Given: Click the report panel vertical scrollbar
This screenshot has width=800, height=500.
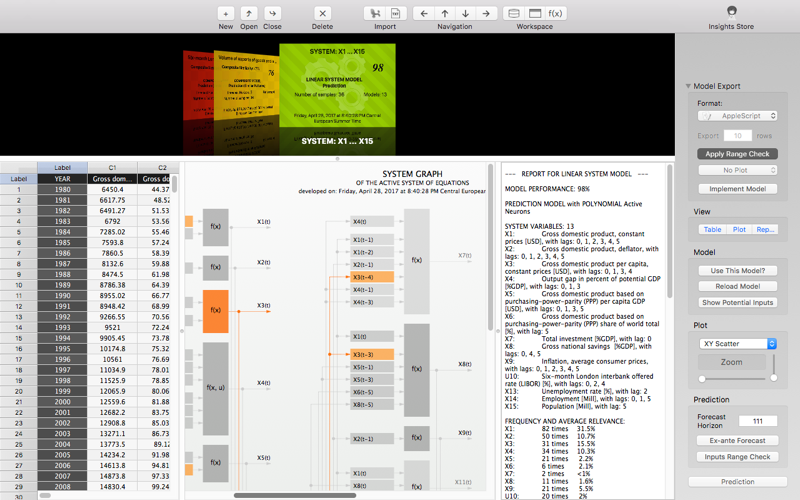Looking at the screenshot, I should (669, 231).
